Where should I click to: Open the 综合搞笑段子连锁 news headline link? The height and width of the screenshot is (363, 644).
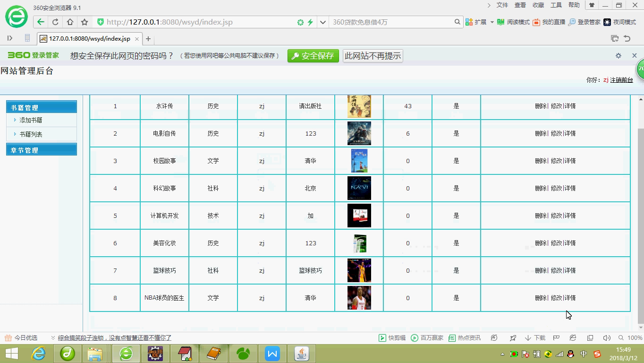(115, 338)
